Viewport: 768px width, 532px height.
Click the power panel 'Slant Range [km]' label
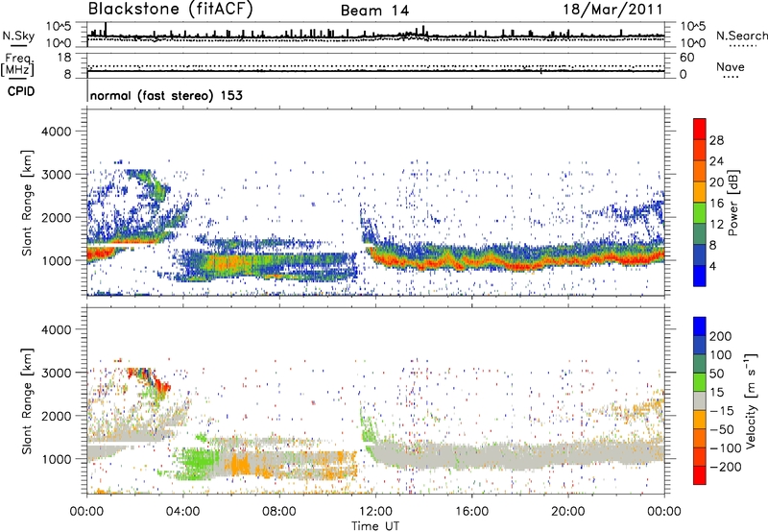(27, 203)
